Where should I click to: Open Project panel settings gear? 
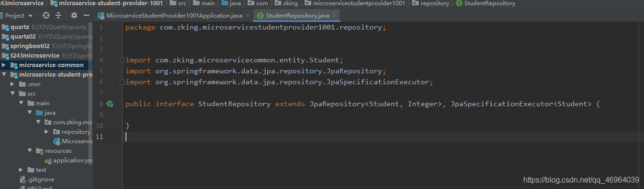(x=74, y=15)
